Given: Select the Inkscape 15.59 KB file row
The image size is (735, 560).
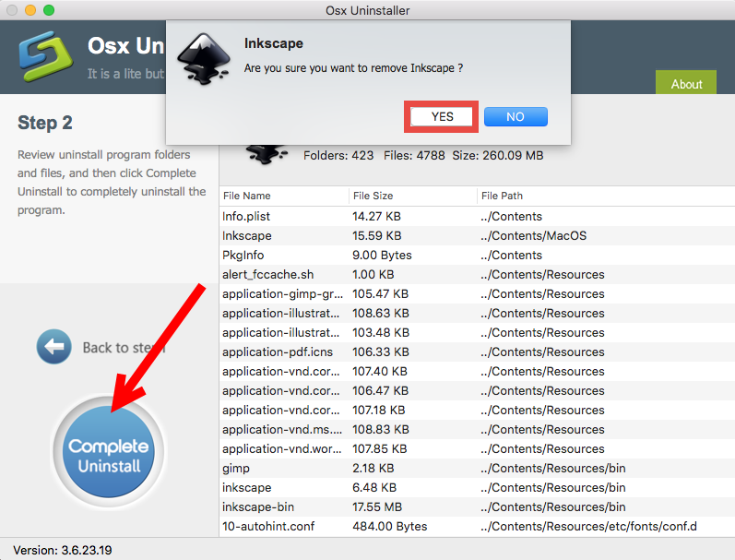Looking at the screenshot, I should [x=477, y=235].
